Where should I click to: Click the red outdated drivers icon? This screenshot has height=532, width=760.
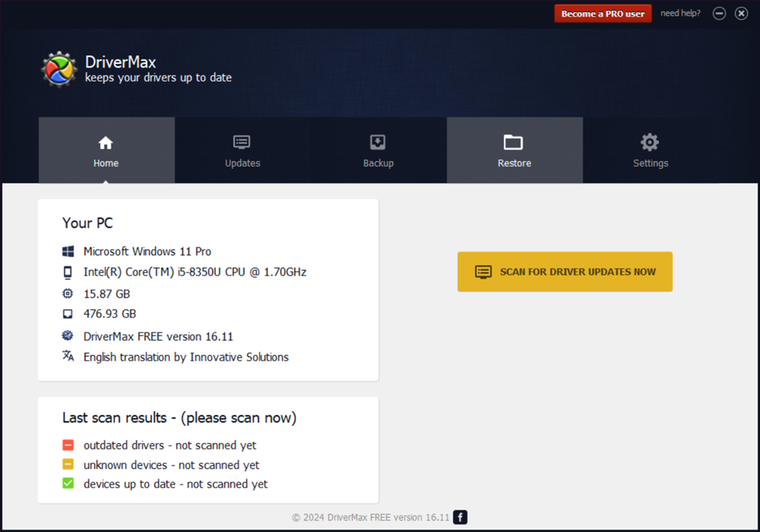tap(68, 444)
